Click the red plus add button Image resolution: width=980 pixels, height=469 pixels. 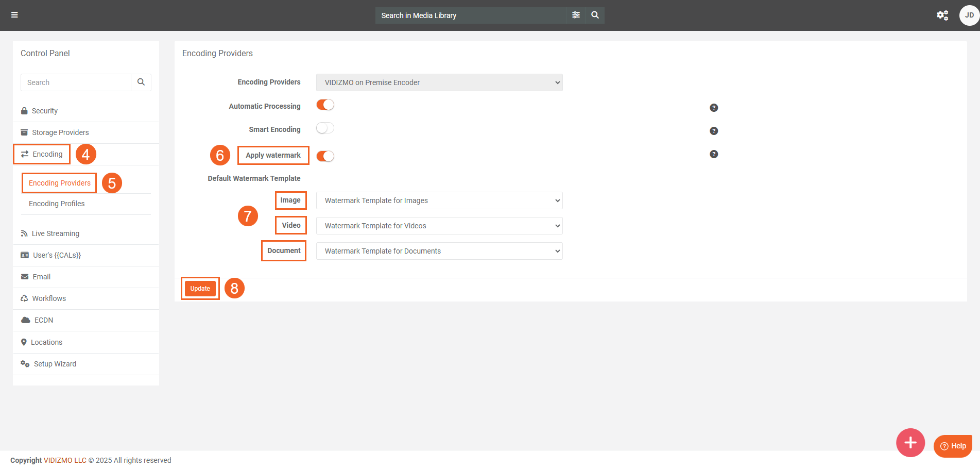pos(910,442)
